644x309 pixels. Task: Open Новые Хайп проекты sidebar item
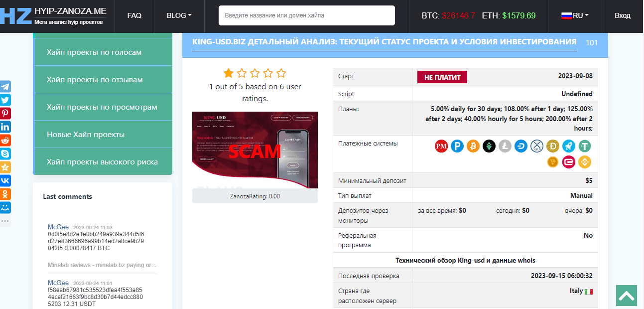pyautogui.click(x=86, y=135)
